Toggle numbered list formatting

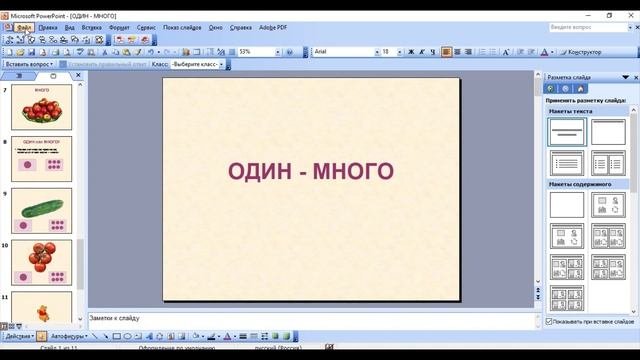click(x=482, y=52)
